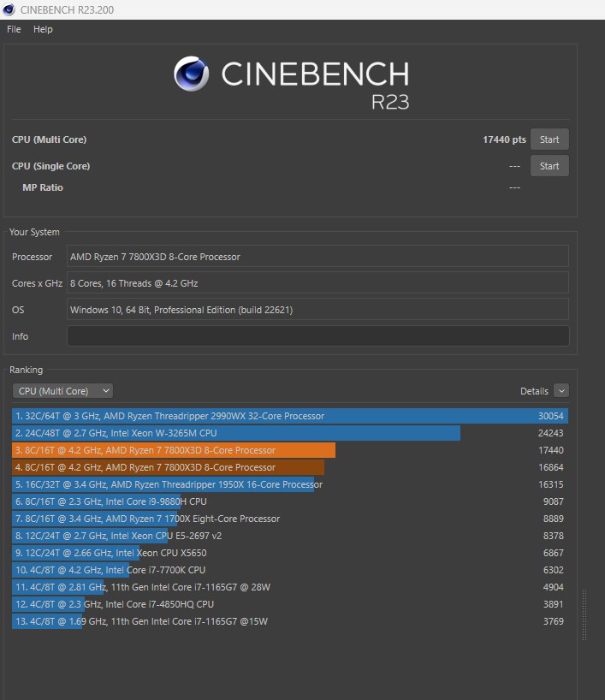
Task: Select the orange 17440 Ryzen 7800X3D ranking row
Action: (x=290, y=450)
